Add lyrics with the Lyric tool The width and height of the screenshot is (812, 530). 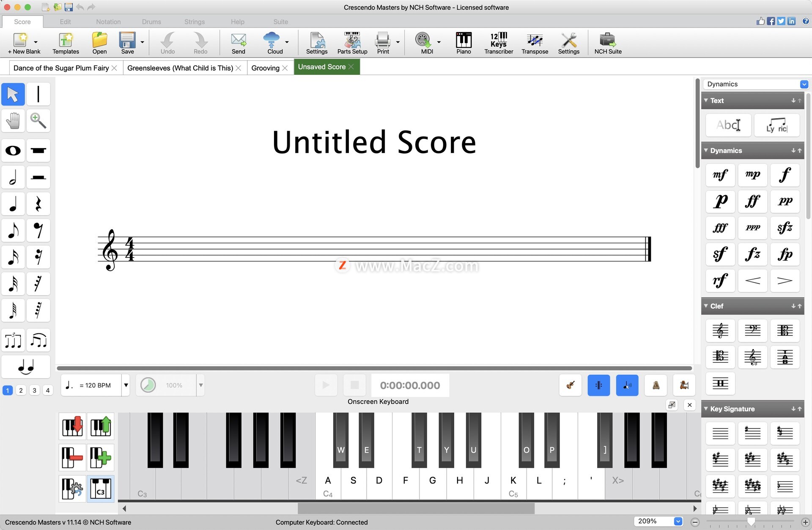[777, 125]
